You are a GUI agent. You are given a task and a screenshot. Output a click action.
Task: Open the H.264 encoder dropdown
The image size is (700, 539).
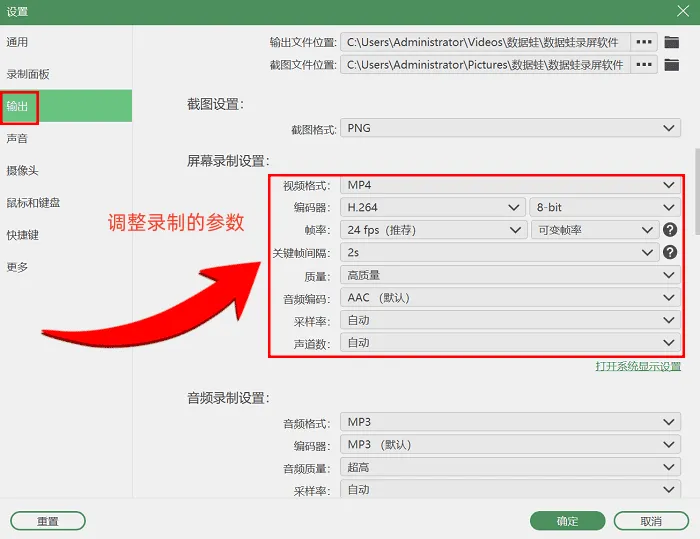[x=433, y=207]
